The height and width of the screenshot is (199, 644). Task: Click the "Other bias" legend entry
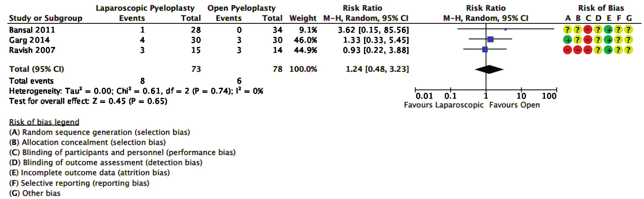click(35, 193)
